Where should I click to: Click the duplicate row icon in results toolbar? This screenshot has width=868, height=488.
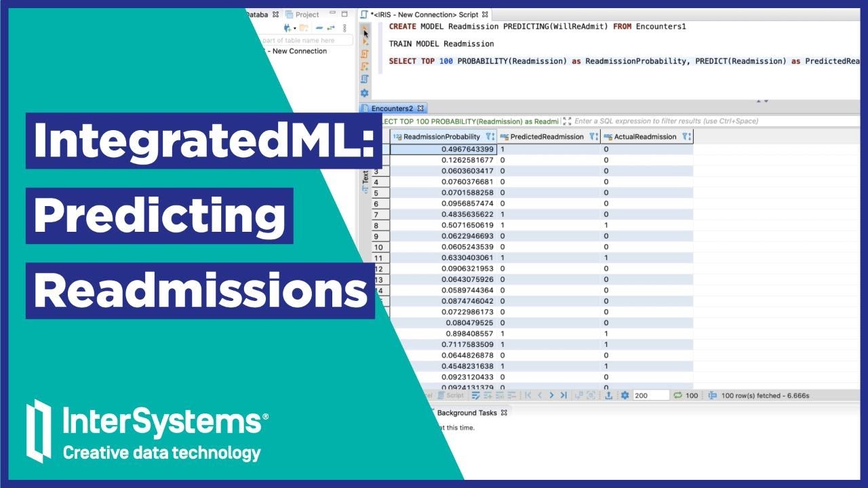click(500, 395)
